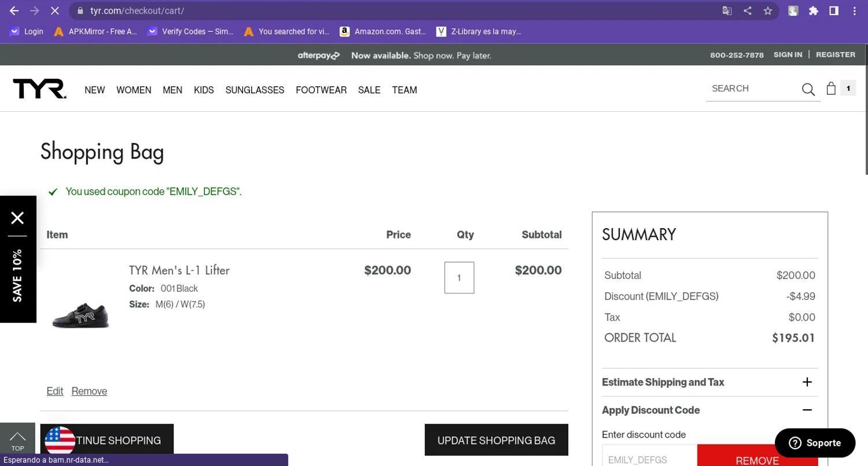Image resolution: width=868 pixels, height=466 pixels.
Task: Click UPDATE SHOPPING BAG button
Action: pyautogui.click(x=496, y=441)
